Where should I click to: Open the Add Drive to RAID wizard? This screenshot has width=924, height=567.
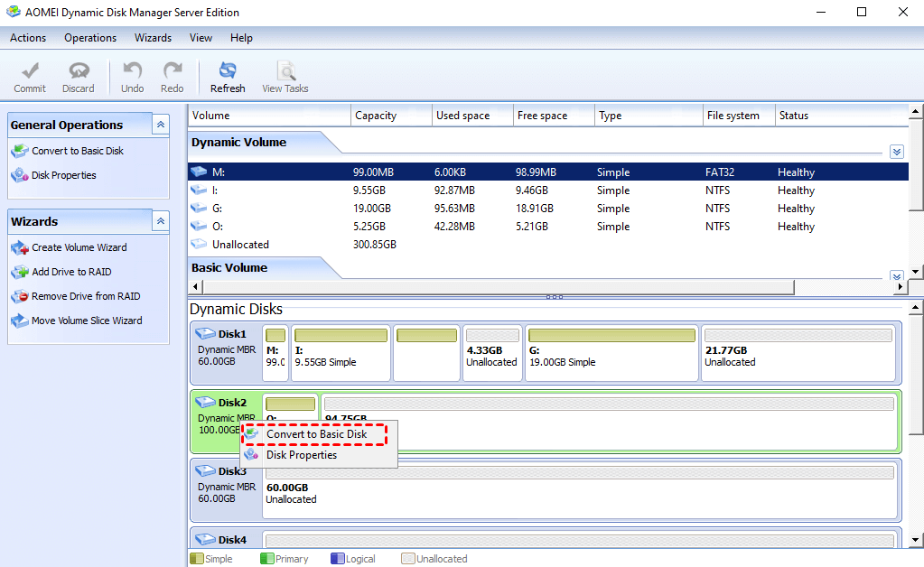point(71,272)
